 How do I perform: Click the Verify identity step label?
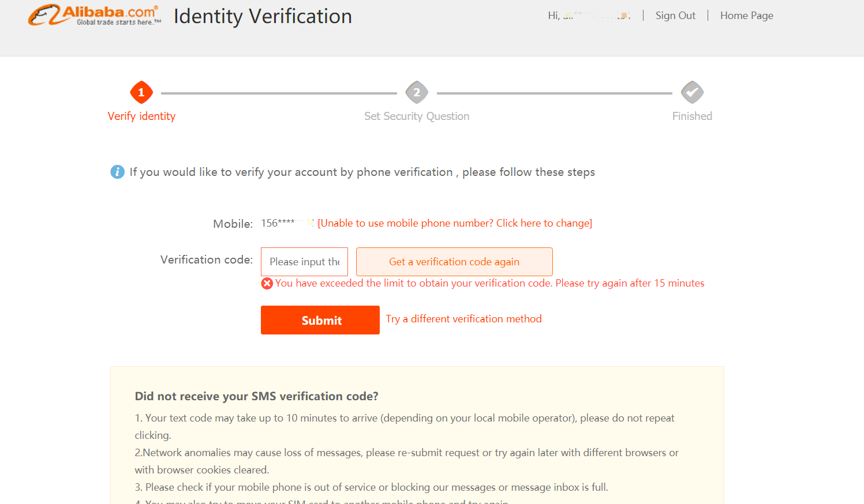click(x=141, y=116)
